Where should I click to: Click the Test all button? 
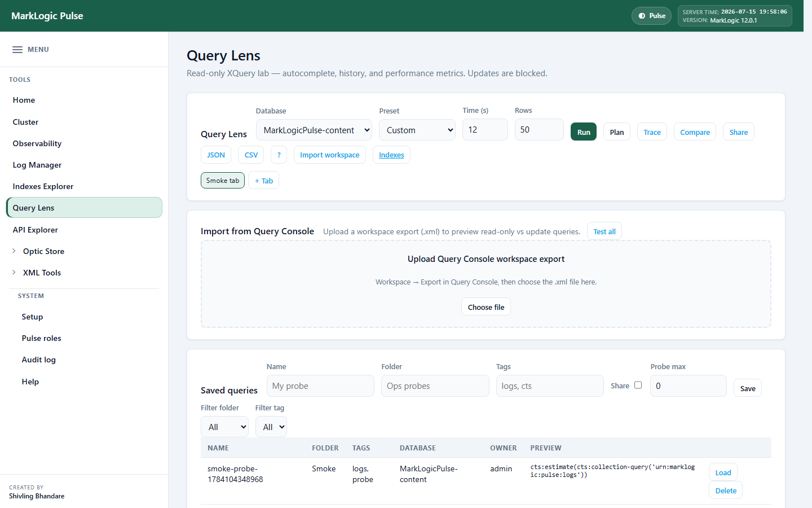coord(604,231)
